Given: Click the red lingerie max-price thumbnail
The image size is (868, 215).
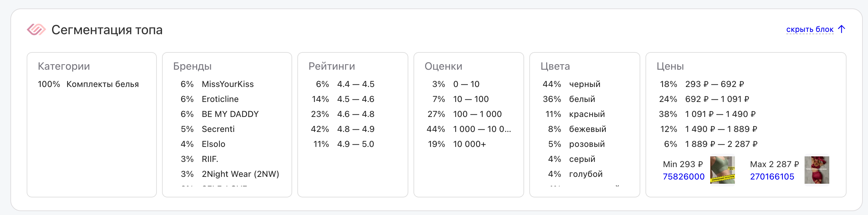Looking at the screenshot, I should 817,170.
